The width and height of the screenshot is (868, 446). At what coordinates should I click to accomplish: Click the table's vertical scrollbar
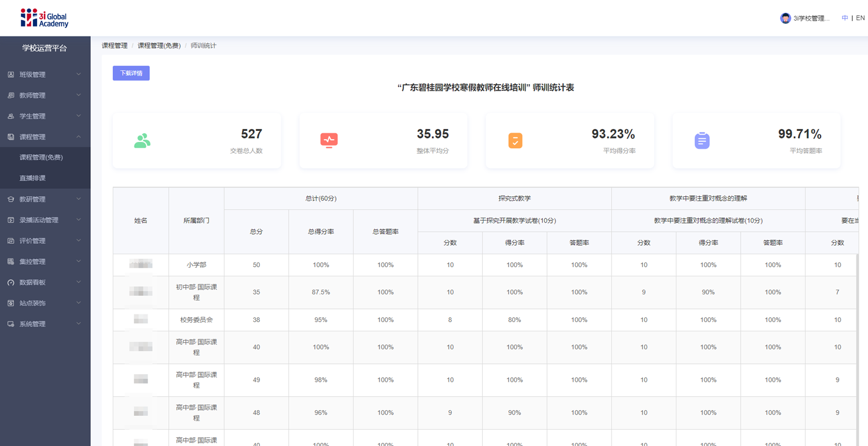click(857, 348)
